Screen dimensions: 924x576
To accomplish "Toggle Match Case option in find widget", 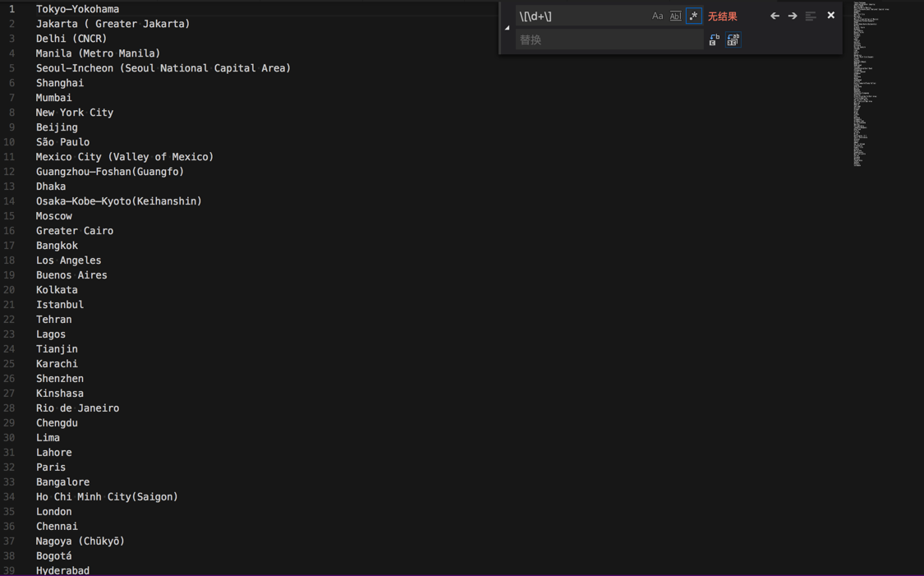I will (x=657, y=16).
